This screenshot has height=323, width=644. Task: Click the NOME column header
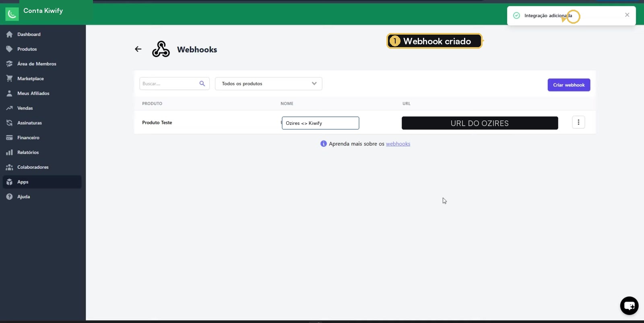point(287,104)
